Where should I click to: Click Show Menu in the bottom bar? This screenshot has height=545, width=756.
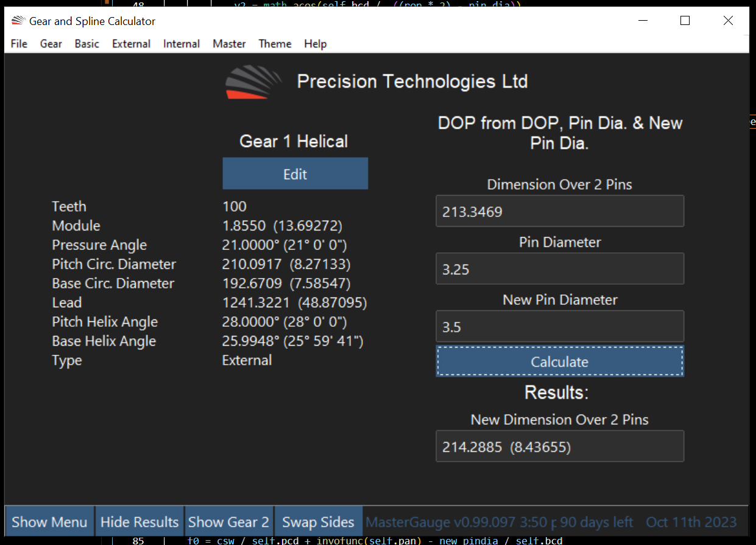pos(49,522)
